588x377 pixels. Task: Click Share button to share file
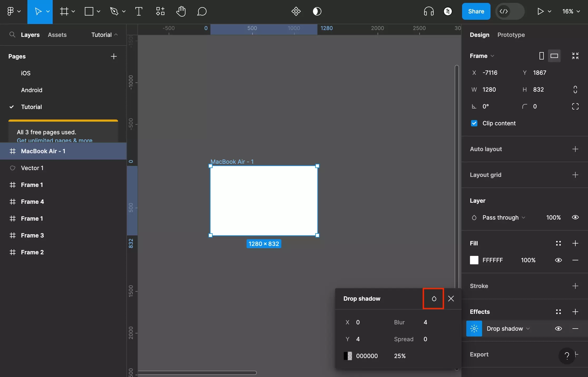[475, 11]
